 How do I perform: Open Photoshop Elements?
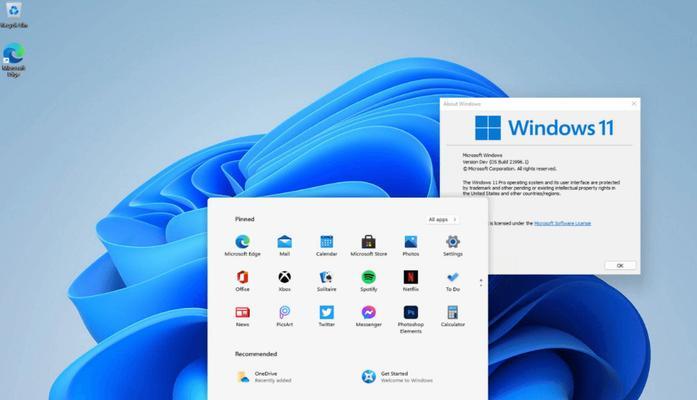pyautogui.click(x=411, y=319)
